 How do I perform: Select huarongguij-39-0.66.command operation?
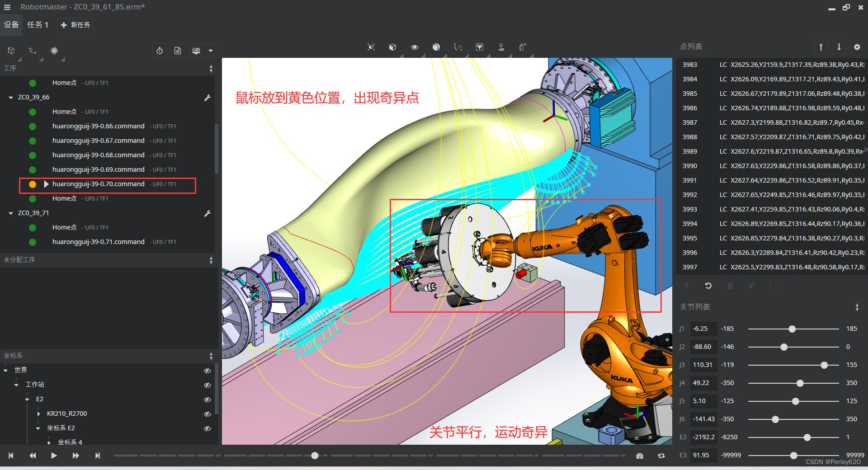[99, 126]
